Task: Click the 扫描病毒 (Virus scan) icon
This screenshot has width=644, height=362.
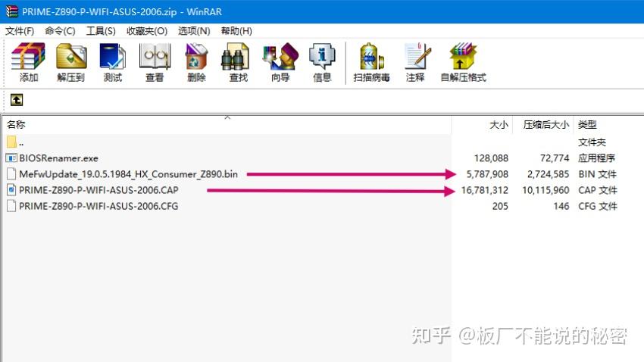Action: pos(372,56)
